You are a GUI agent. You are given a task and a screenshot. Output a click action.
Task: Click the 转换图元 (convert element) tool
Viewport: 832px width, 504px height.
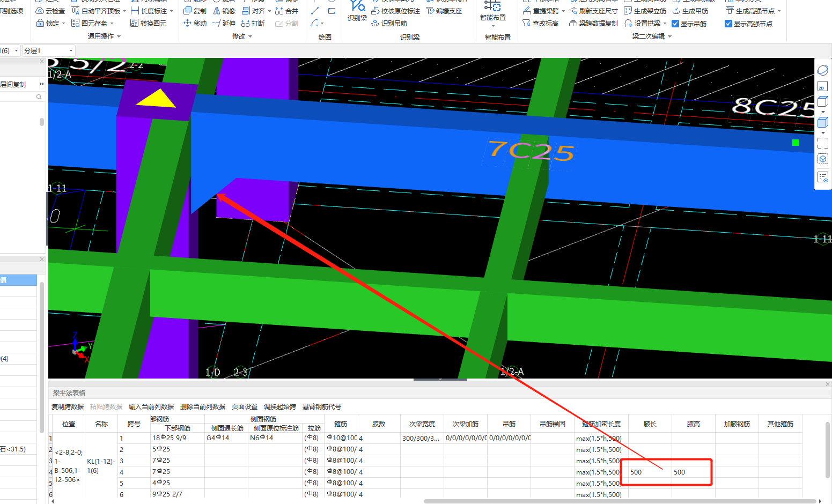click(148, 23)
